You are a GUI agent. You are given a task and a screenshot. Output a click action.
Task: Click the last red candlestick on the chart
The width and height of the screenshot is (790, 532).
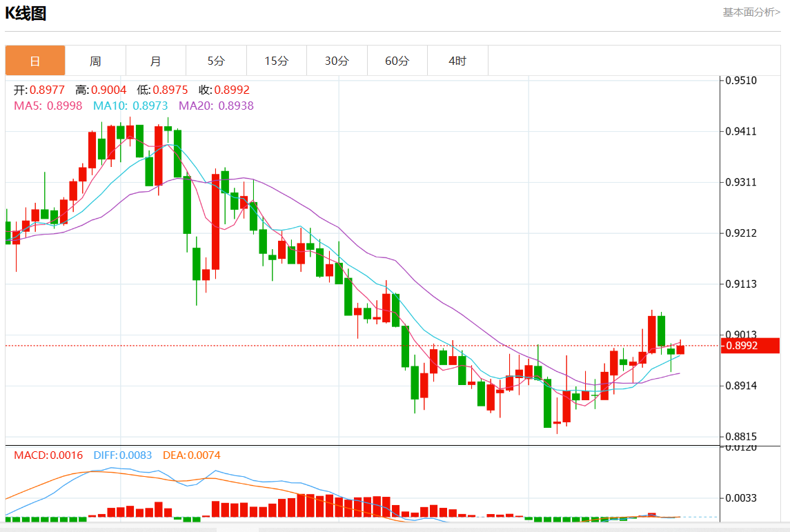coord(680,349)
